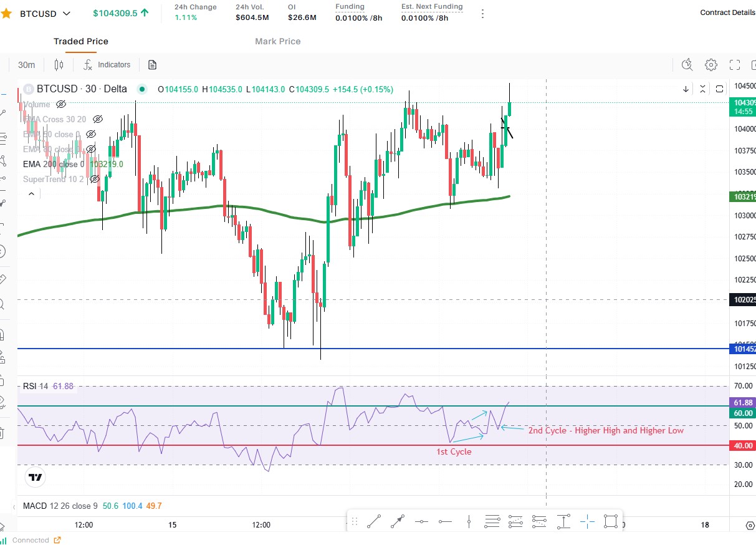Pick the horizontal line tool

pyautogui.click(x=421, y=521)
